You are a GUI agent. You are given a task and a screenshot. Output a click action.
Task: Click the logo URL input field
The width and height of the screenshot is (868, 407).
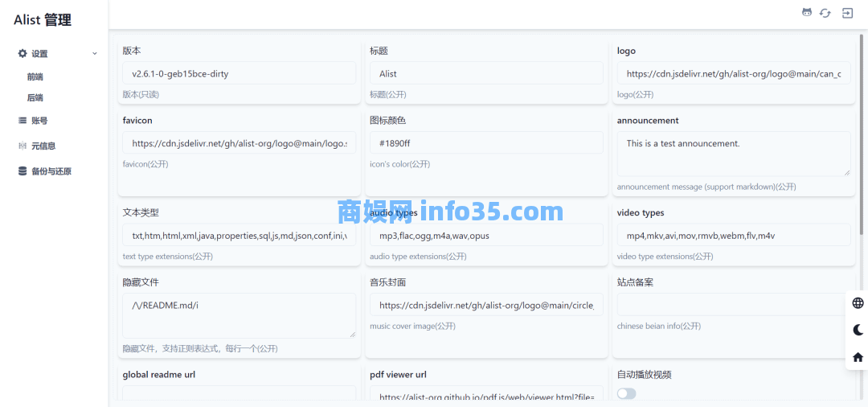tap(734, 73)
